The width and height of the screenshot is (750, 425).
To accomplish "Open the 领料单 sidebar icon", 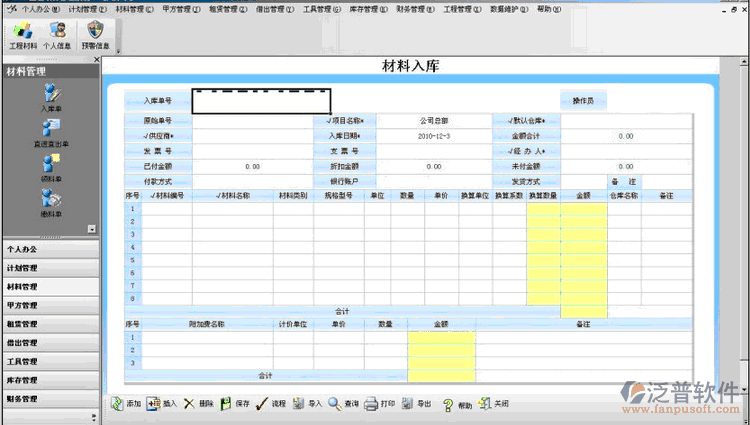I will [51, 164].
